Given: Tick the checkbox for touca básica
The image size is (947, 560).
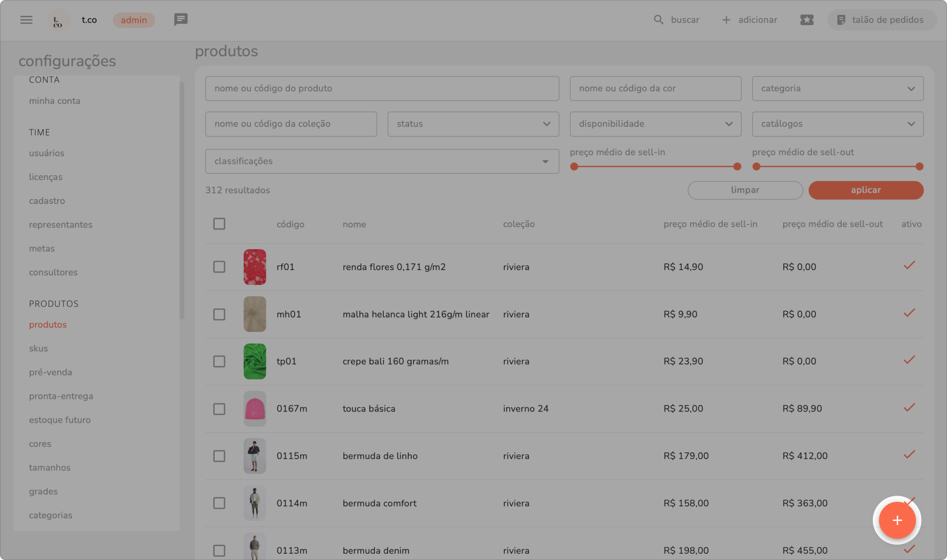Looking at the screenshot, I should [x=219, y=409].
